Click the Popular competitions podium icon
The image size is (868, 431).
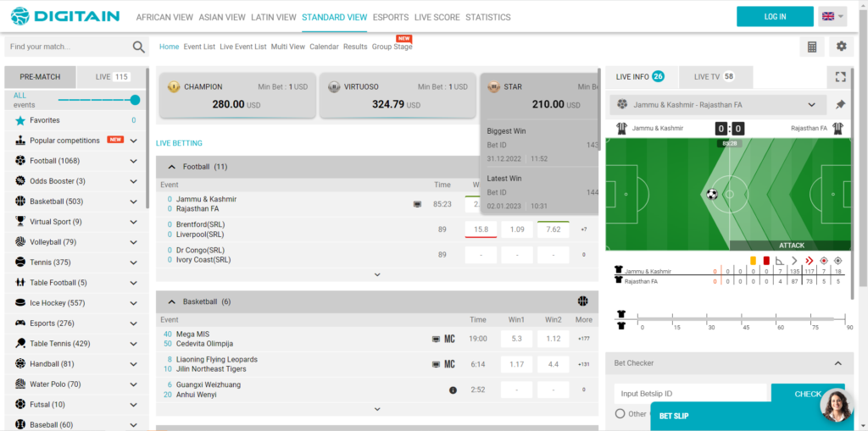coord(20,141)
